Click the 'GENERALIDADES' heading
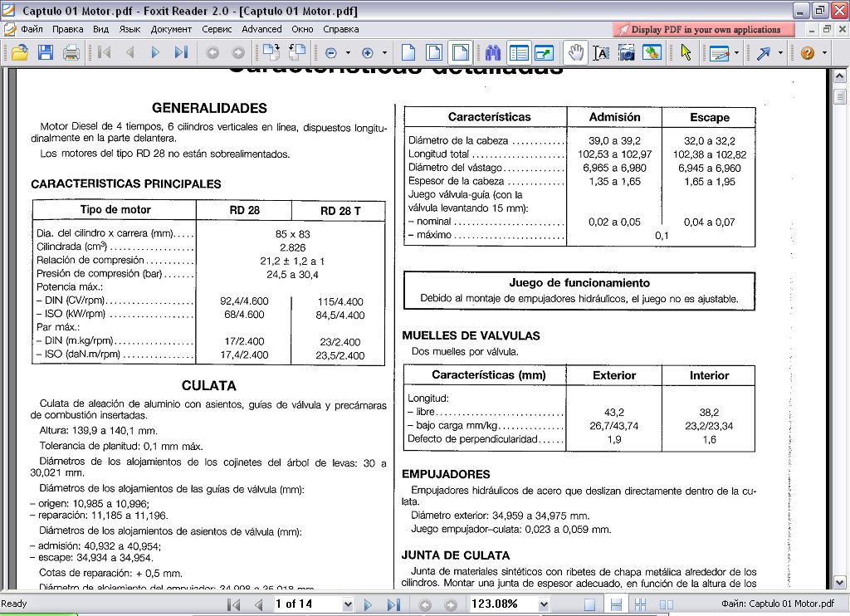 click(x=209, y=108)
